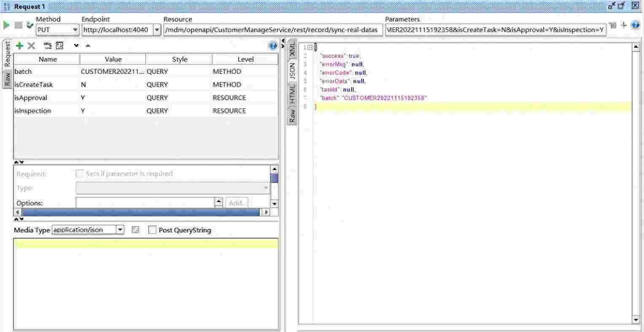644x332 pixels.
Task: Click into the Resource path field
Action: (273, 30)
